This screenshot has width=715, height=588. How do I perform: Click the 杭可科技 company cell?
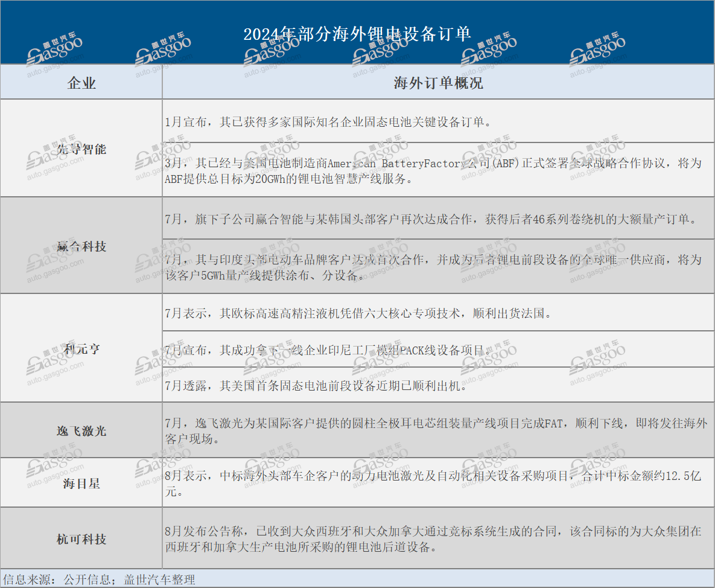pos(81,538)
